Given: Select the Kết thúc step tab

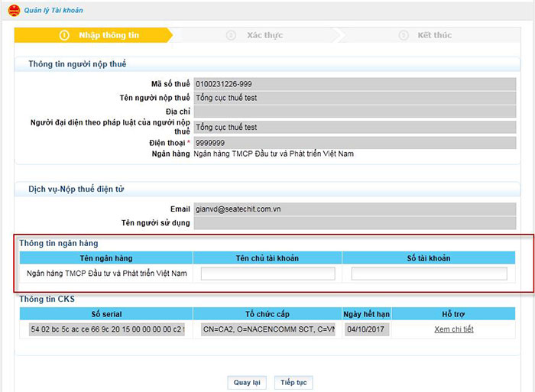Looking at the screenshot, I should pyautogui.click(x=430, y=35).
